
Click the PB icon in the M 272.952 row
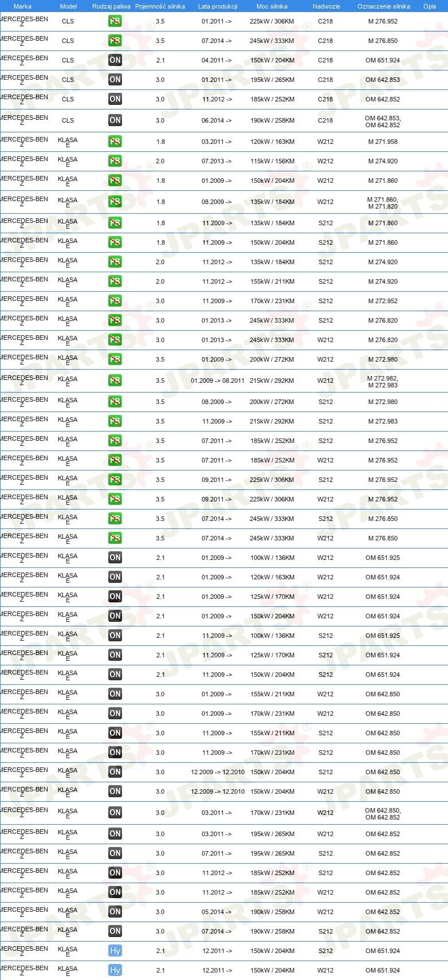click(115, 301)
